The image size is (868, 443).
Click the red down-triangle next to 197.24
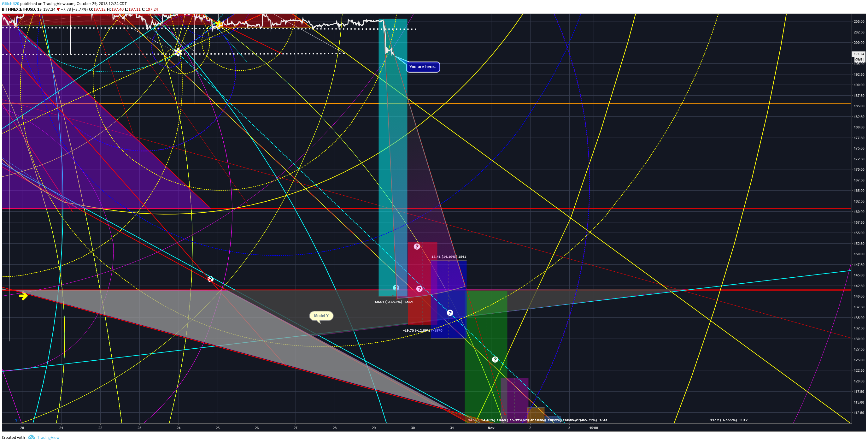tap(58, 9)
